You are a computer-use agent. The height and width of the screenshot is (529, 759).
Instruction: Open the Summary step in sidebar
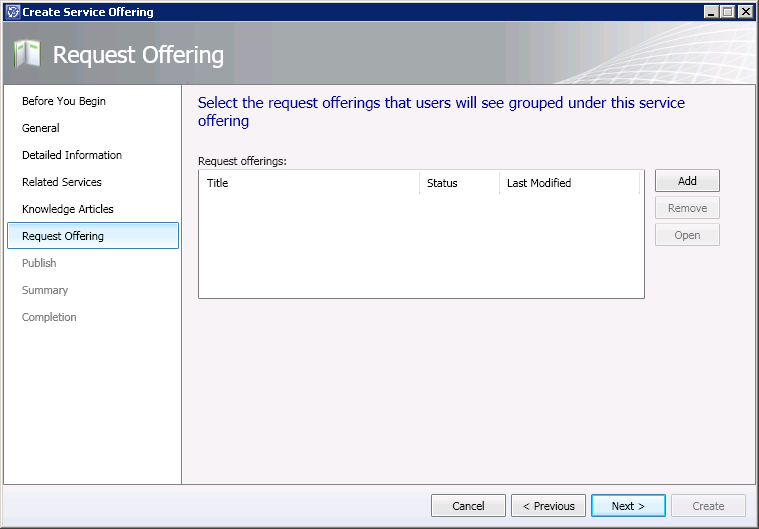coord(45,290)
